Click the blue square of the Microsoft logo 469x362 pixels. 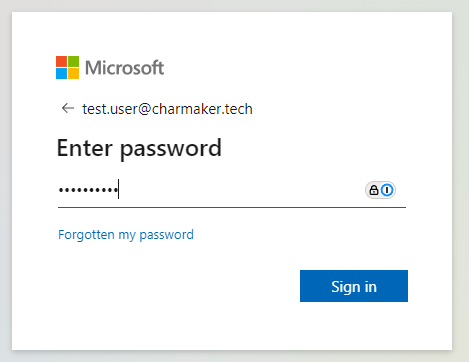61,73
